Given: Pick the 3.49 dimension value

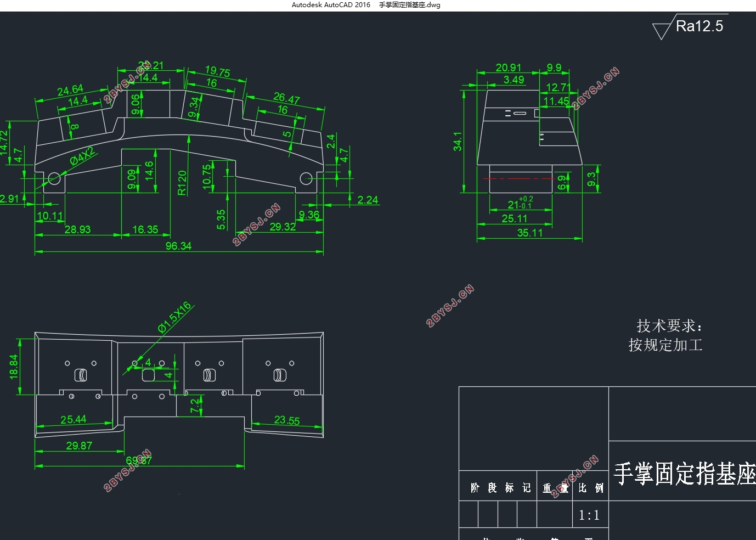Looking at the screenshot, I should (514, 80).
